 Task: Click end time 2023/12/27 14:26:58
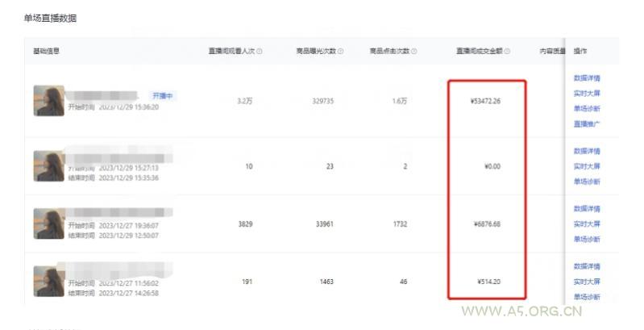pyautogui.click(x=128, y=293)
